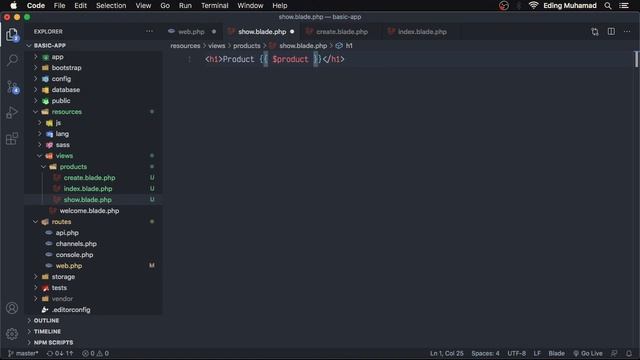Viewport: 640px width, 360px height.
Task: Open the Run and Debug view
Action: (x=12, y=113)
